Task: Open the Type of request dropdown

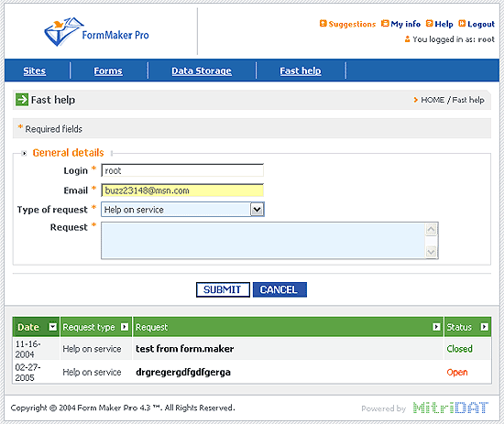Action: coord(257,210)
